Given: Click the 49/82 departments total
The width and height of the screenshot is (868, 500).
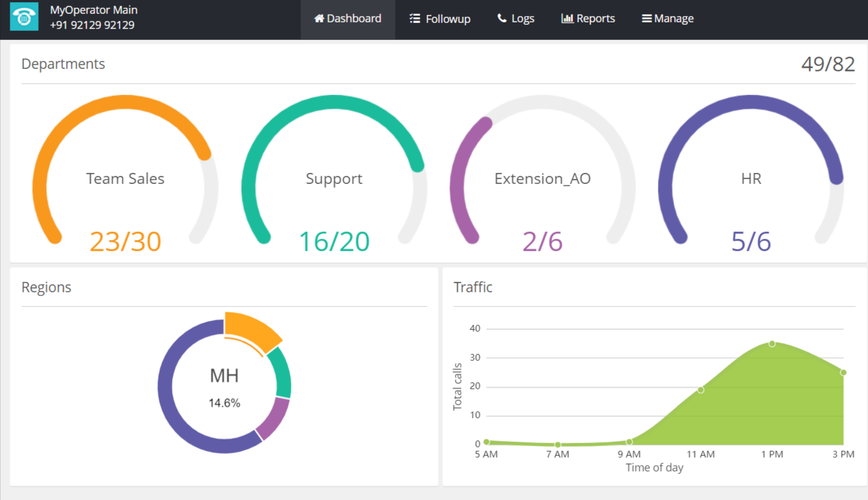Looking at the screenshot, I should pos(827,64).
